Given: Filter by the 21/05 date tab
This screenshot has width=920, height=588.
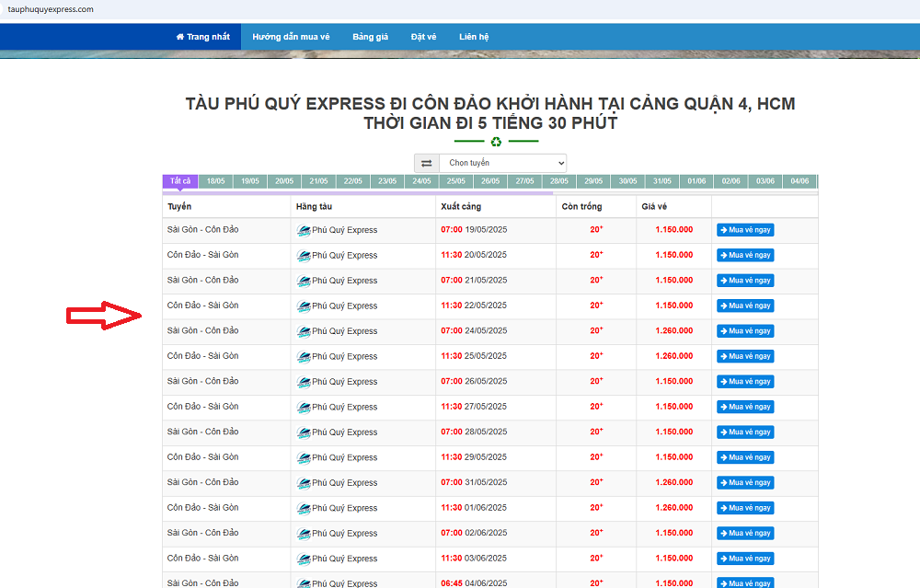Looking at the screenshot, I should 318,181.
